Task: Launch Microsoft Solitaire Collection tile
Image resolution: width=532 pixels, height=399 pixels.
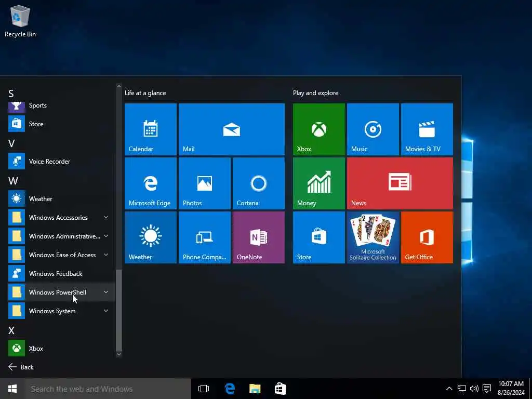Action: tap(373, 237)
